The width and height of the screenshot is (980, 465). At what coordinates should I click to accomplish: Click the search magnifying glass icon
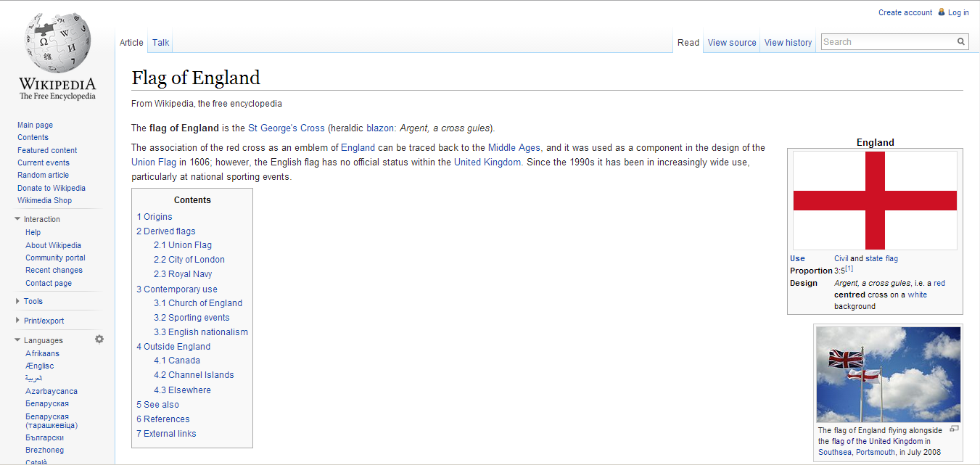(961, 42)
